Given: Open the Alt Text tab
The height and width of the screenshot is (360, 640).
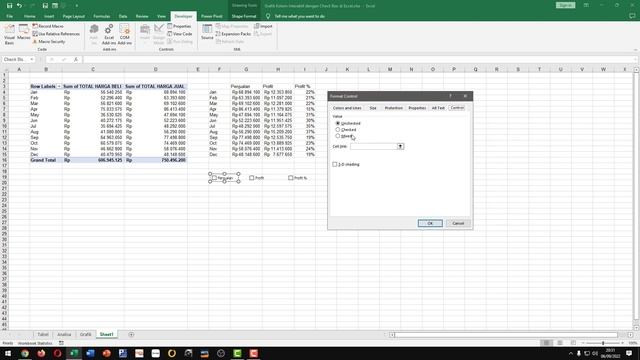Looking at the screenshot, I should click(x=438, y=108).
